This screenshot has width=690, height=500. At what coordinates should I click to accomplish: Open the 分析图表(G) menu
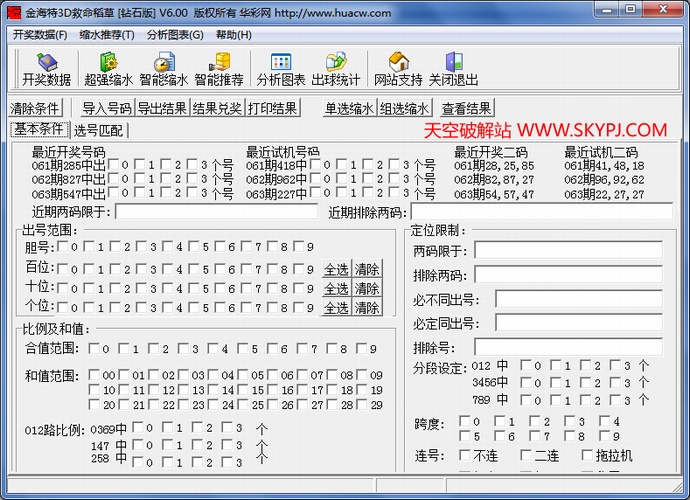click(174, 34)
